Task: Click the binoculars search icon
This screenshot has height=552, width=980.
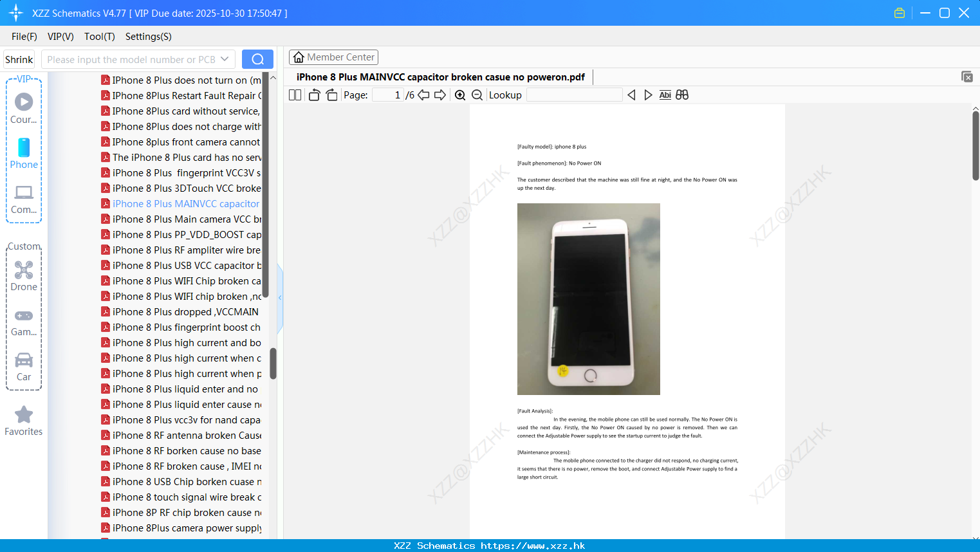Action: click(x=682, y=95)
